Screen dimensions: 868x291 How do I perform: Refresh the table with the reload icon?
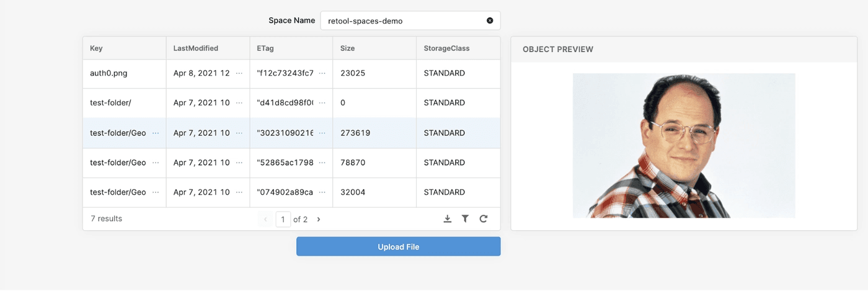tap(484, 219)
